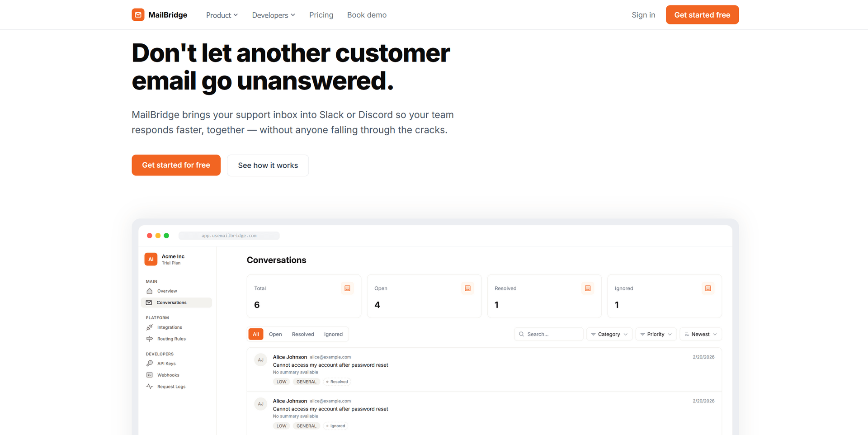868x435 pixels.
Task: Click the Overview home icon in sidebar
Action: pyautogui.click(x=150, y=291)
